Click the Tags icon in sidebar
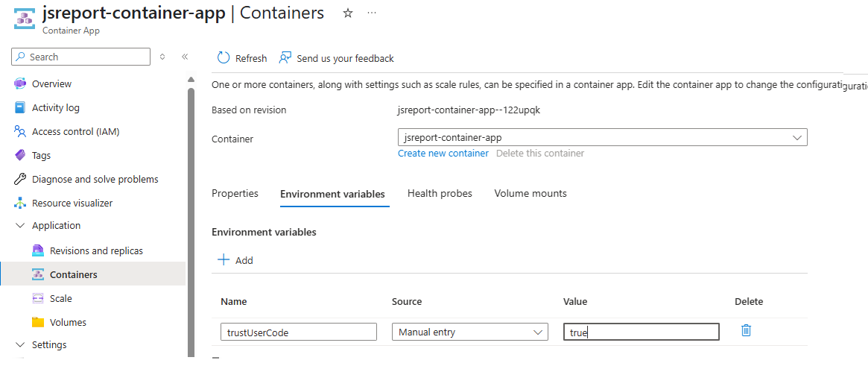868x369 pixels. 20,155
